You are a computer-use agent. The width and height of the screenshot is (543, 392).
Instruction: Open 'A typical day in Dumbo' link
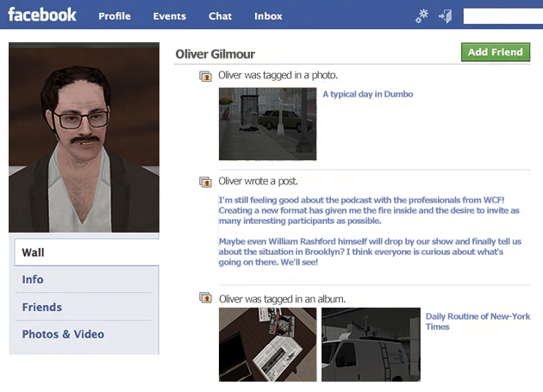pyautogui.click(x=368, y=94)
